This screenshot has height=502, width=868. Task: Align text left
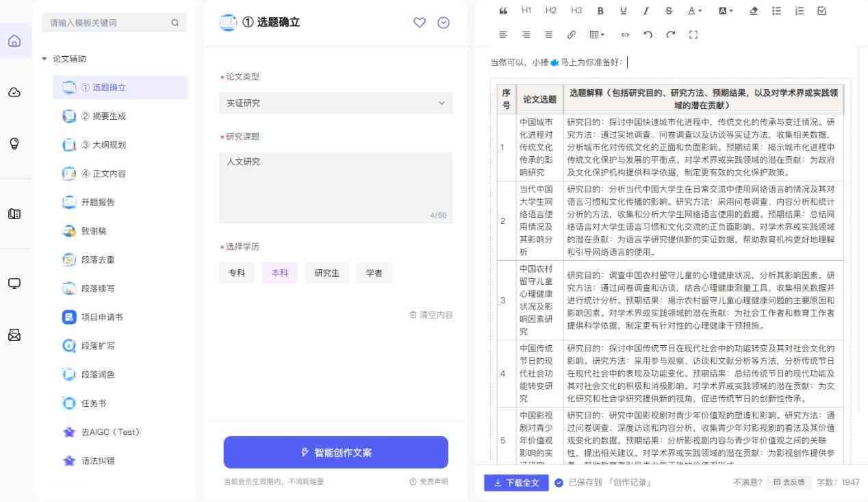[x=504, y=34]
